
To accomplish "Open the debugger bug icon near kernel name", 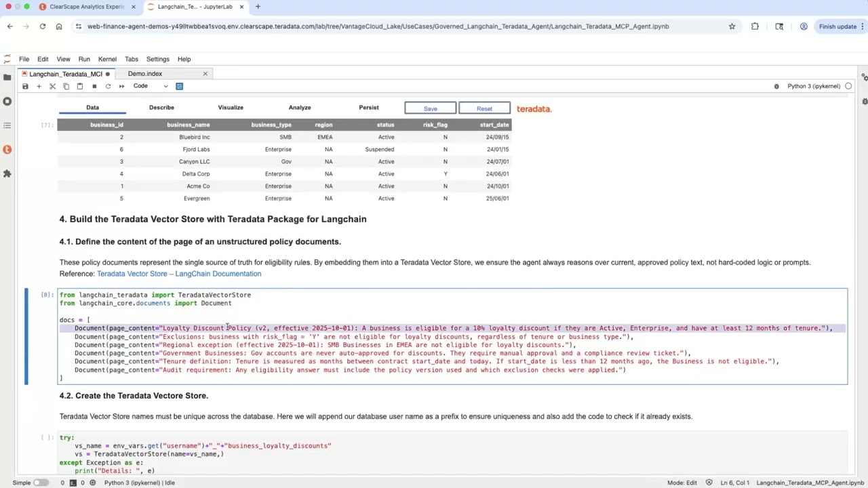I will point(776,86).
